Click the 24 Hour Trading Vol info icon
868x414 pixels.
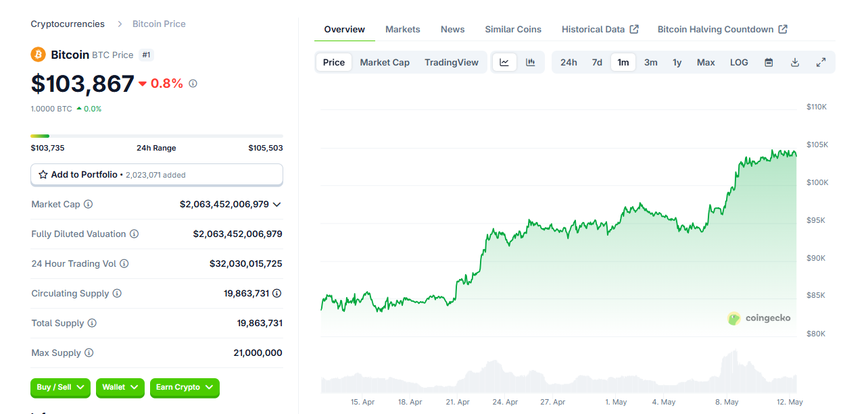coord(124,263)
